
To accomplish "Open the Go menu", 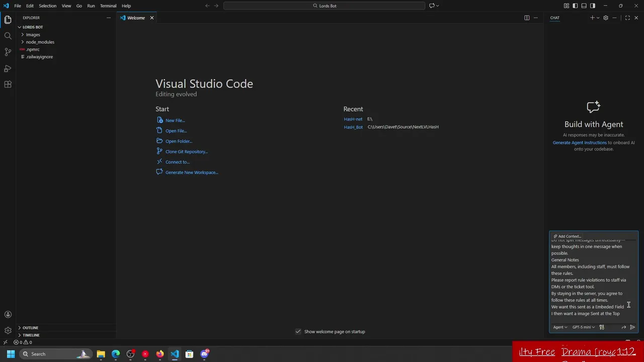I will tap(79, 6).
